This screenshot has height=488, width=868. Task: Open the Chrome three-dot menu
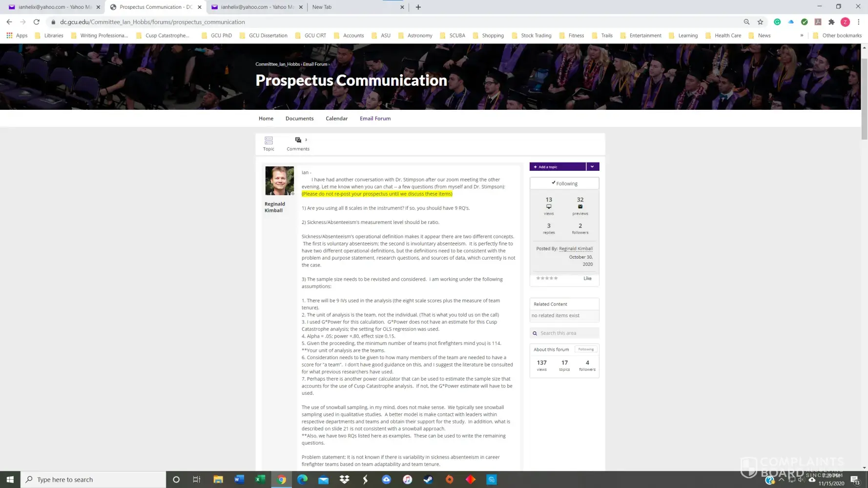858,22
